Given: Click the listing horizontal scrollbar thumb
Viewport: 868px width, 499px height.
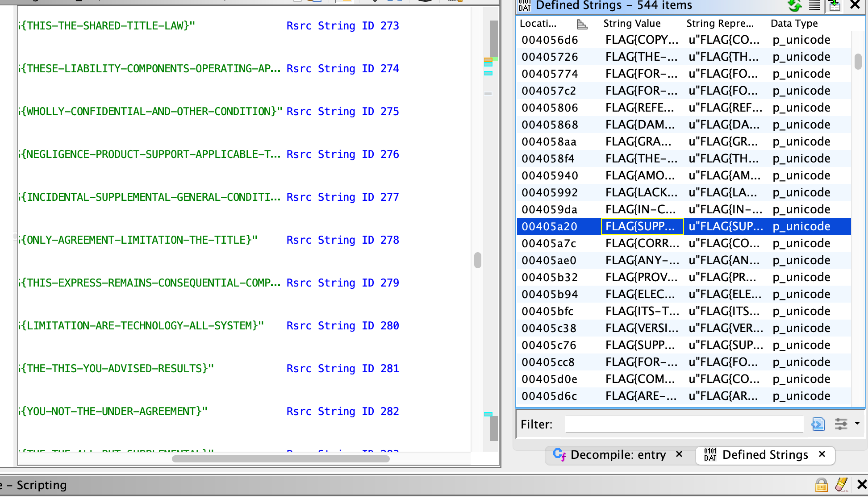Looking at the screenshot, I should (280, 458).
